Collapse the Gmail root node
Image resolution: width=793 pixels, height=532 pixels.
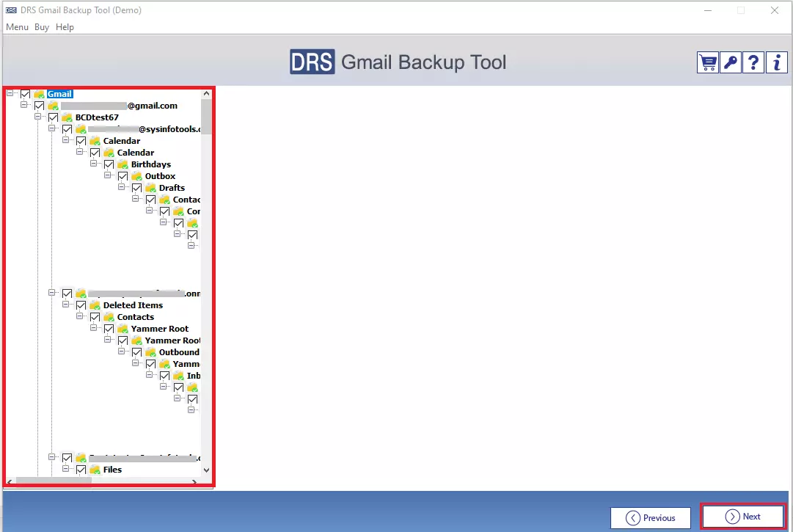[x=10, y=93]
